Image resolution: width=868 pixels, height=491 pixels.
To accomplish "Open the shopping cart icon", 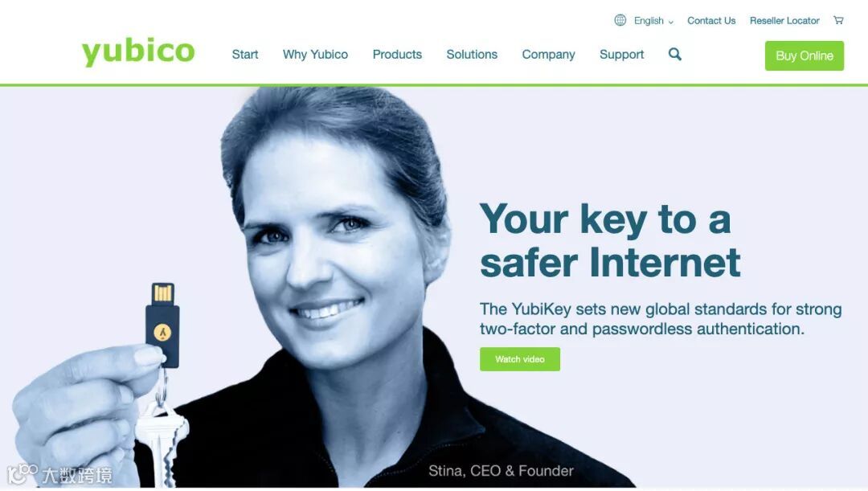I will click(x=838, y=20).
